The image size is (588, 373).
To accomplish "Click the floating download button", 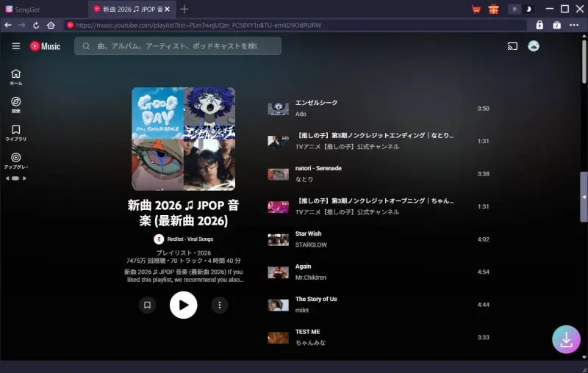I will pos(566,339).
